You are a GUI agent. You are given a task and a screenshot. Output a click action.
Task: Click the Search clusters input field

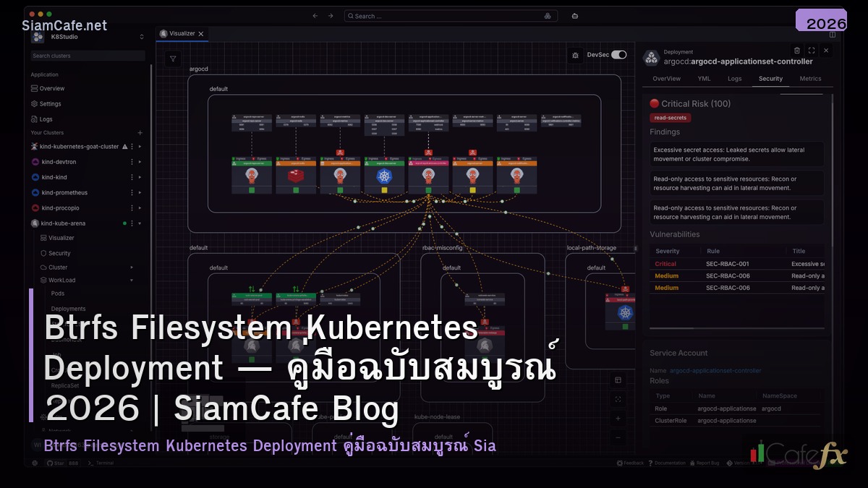point(86,56)
